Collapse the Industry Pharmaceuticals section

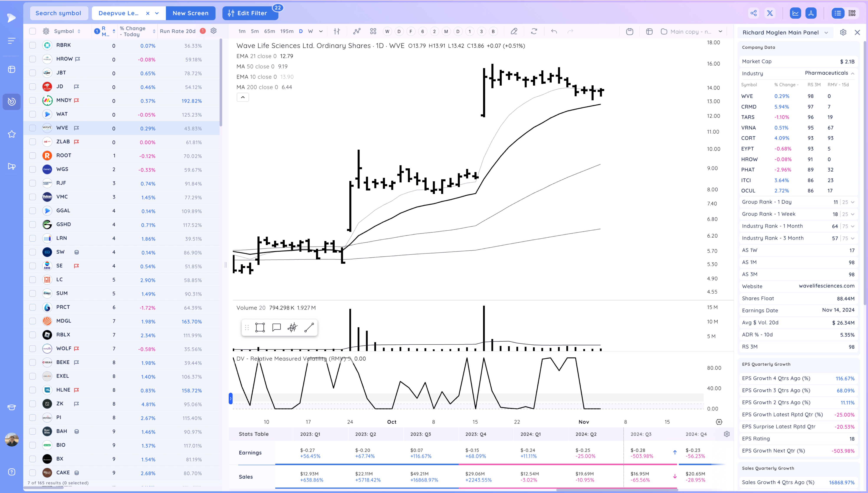852,73
